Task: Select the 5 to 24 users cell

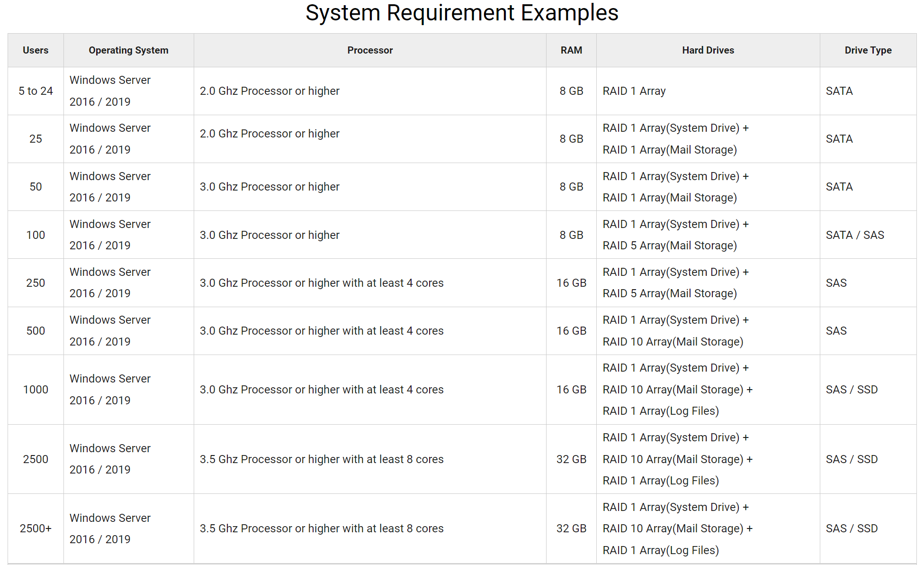Action: coord(36,91)
